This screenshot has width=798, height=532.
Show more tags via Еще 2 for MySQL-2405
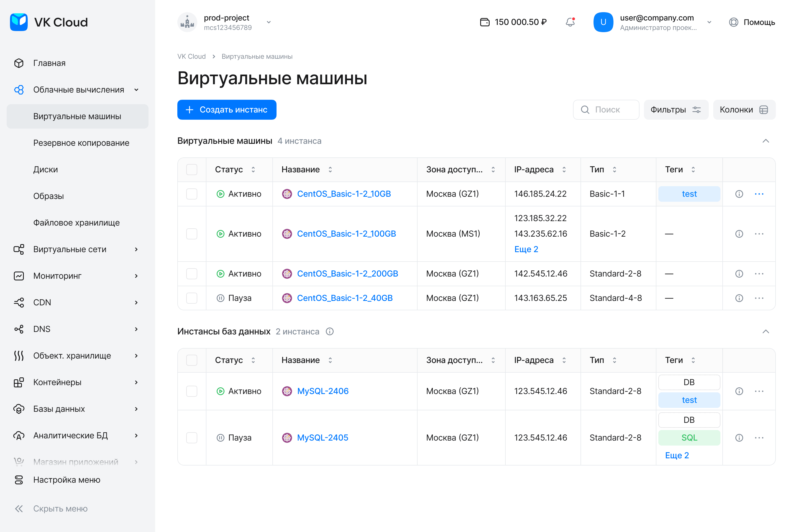pyautogui.click(x=677, y=455)
